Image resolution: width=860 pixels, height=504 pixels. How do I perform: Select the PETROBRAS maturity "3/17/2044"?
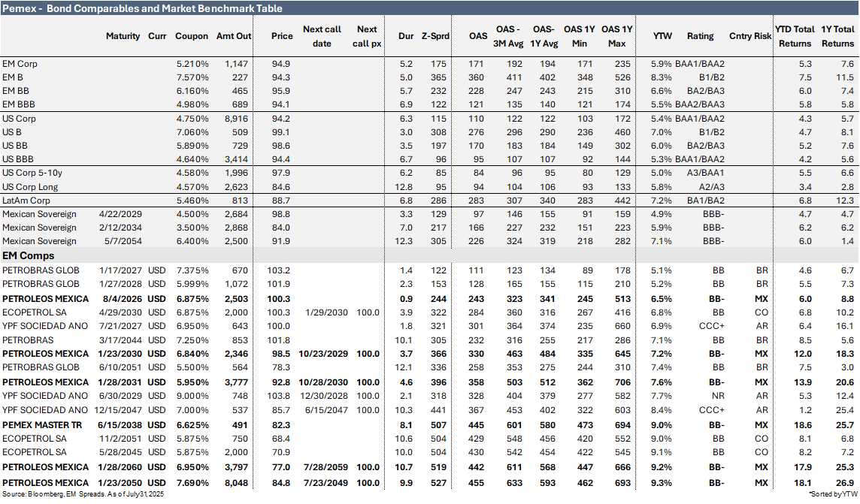[120, 340]
